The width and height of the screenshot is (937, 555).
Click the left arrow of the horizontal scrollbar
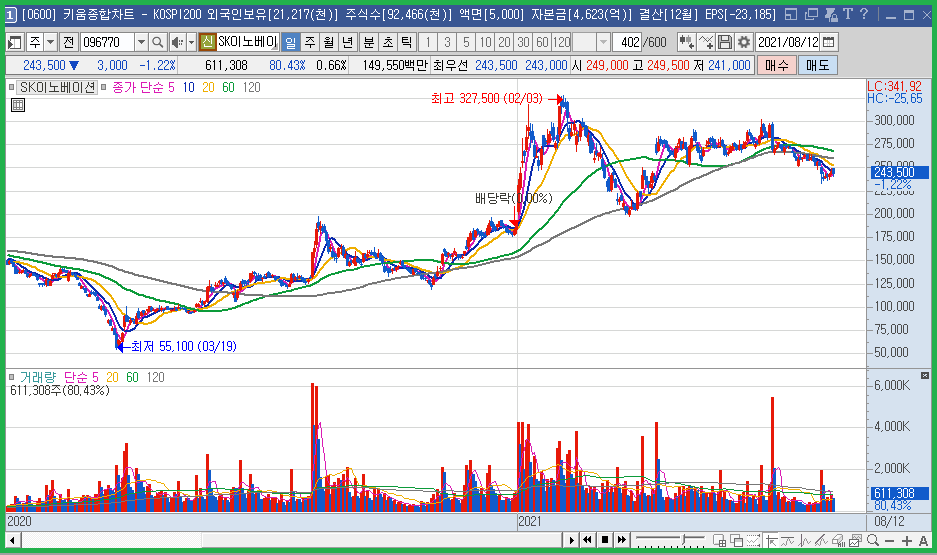(x=12, y=541)
